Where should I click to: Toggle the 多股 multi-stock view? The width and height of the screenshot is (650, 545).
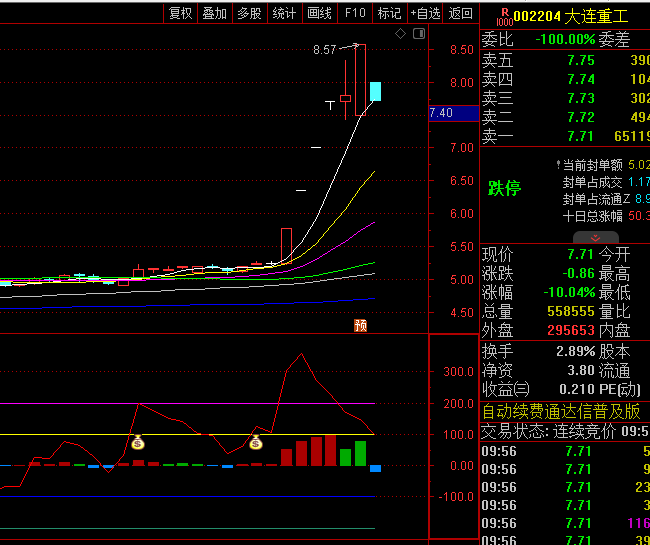click(249, 13)
